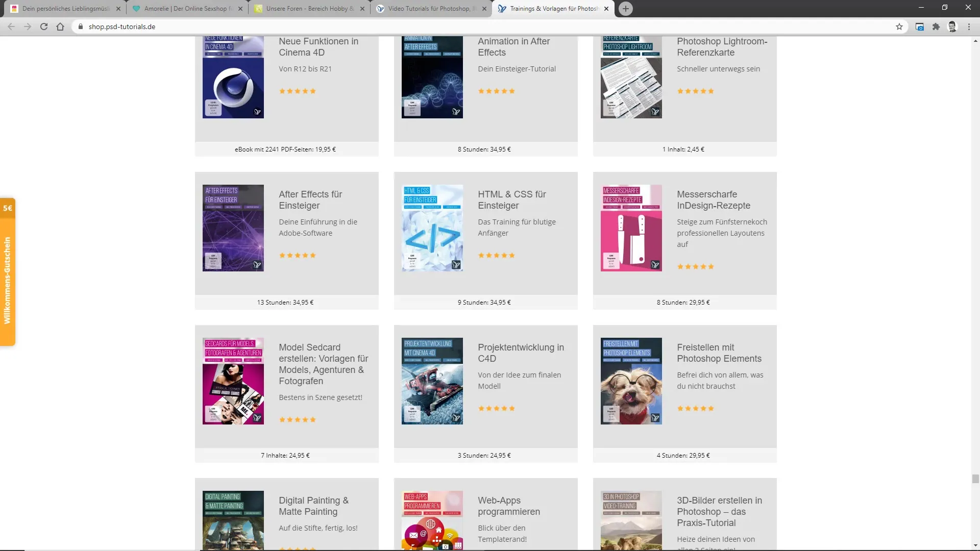Close the 'Video Tutorials für Photoshop' tab
The image size is (980, 551).
[484, 9]
